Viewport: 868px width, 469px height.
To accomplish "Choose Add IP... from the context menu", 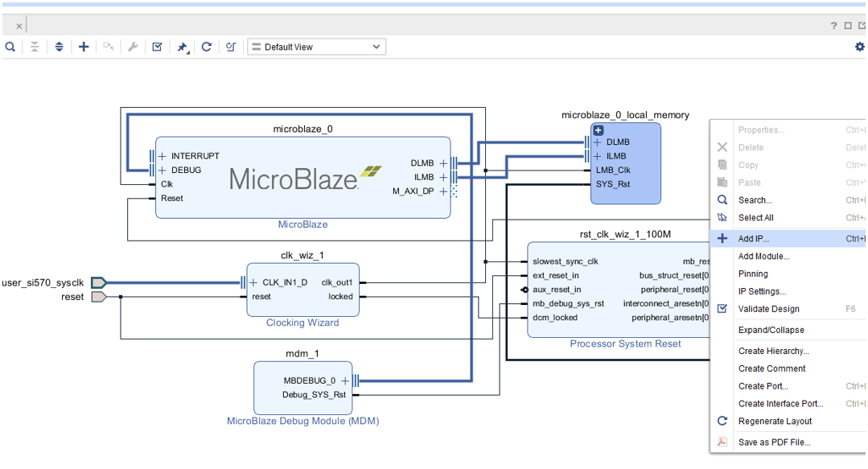I will (753, 239).
